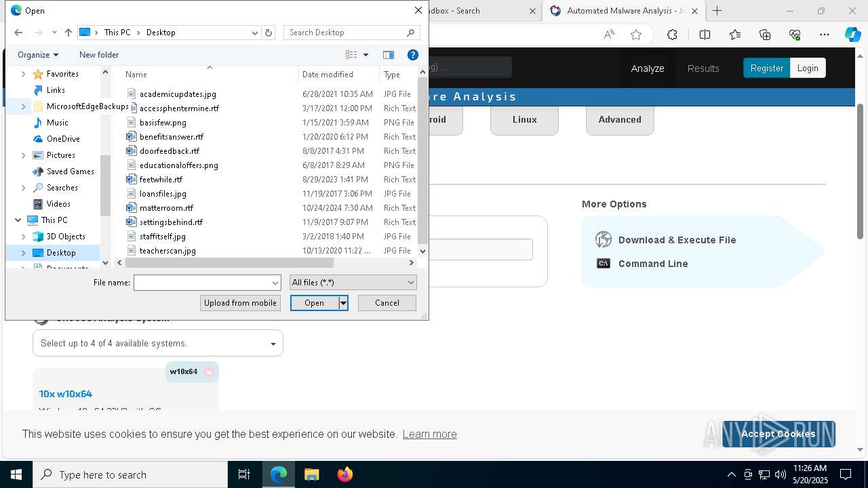
Task: Click the search magnifier in Search Desktop
Action: click(410, 33)
